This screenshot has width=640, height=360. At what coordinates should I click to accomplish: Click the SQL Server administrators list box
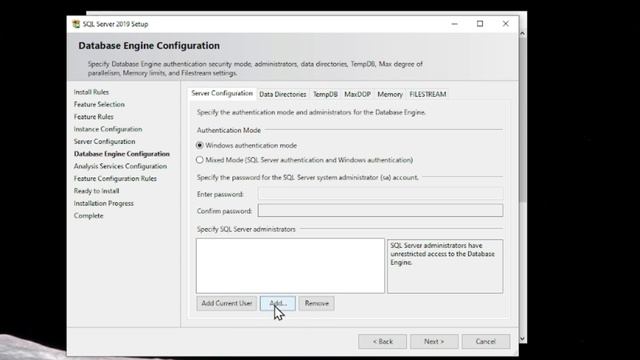click(x=290, y=266)
